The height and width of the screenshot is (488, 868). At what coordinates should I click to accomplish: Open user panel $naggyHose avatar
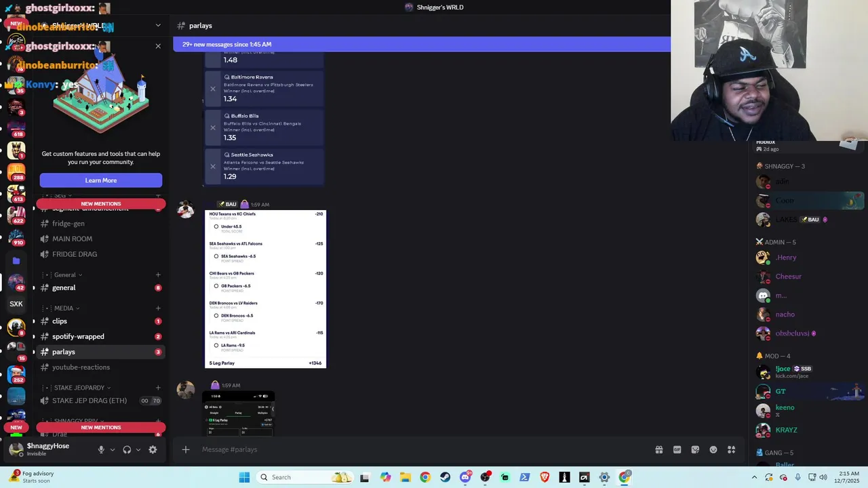(x=16, y=449)
